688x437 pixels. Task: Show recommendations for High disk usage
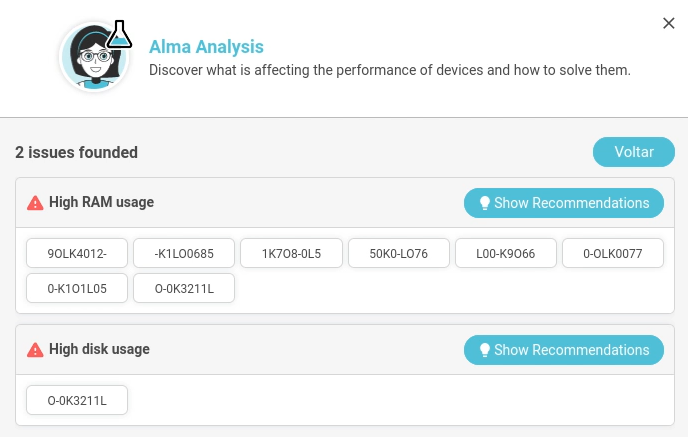pos(563,350)
